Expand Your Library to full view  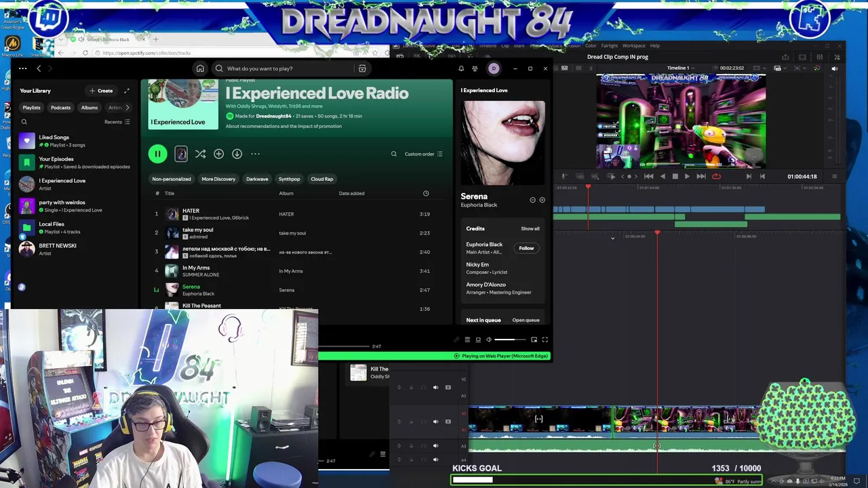[x=126, y=91]
